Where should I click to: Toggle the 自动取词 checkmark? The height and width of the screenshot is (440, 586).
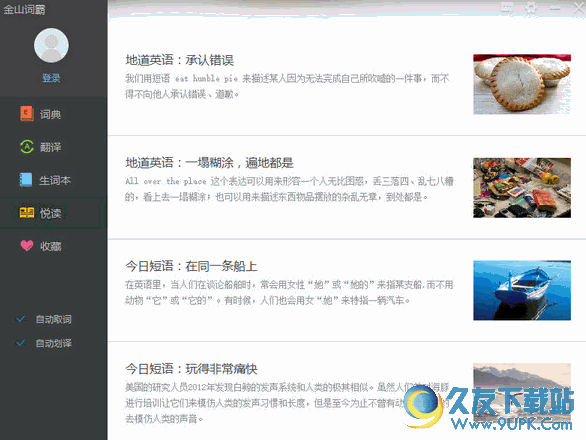point(21,319)
